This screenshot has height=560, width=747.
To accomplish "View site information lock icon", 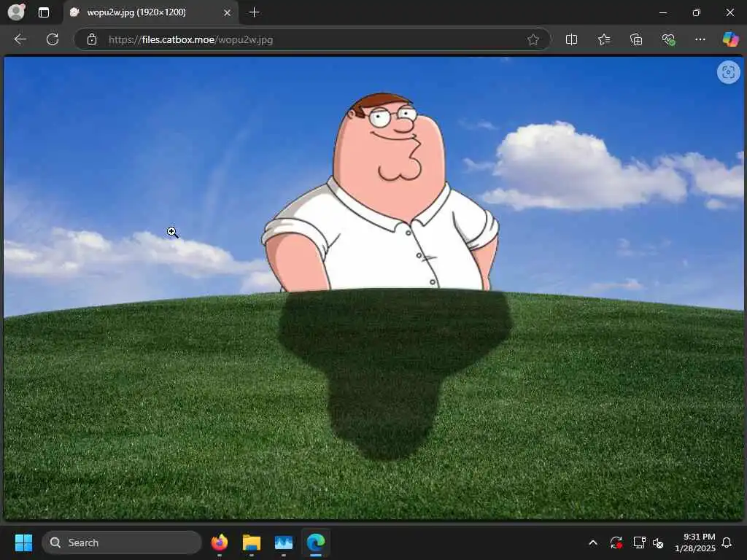I will click(x=92, y=39).
